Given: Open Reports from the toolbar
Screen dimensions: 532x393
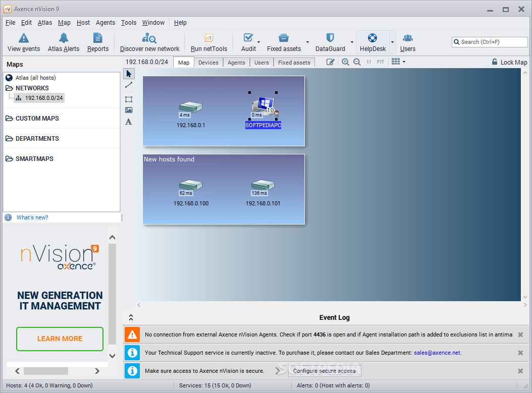Looking at the screenshot, I should point(98,42).
